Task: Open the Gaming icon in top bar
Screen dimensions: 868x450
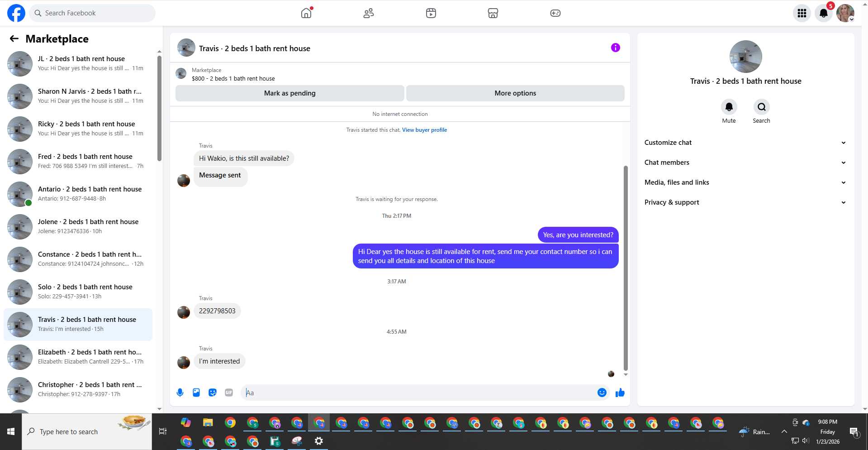Action: (x=555, y=13)
